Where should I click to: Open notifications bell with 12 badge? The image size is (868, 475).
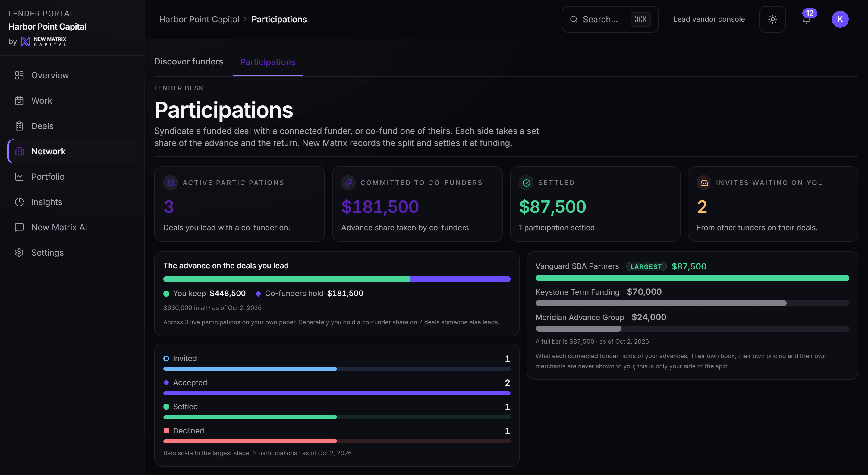coord(807,19)
